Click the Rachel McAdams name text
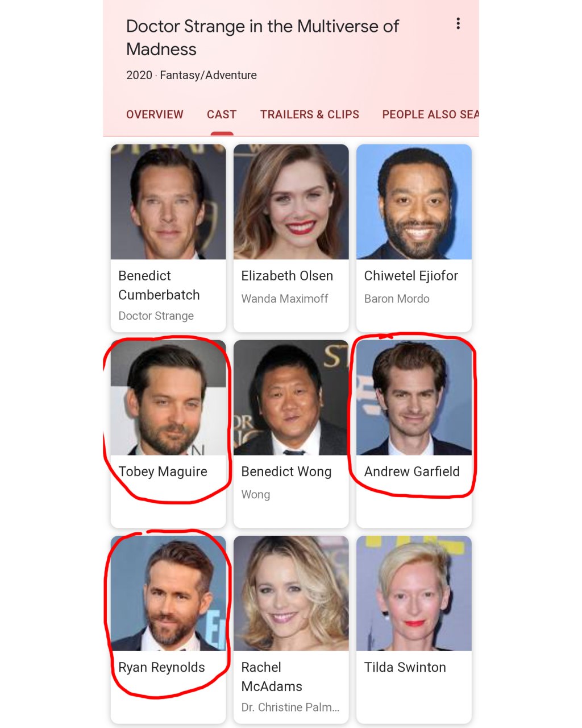Viewport: 582px width, 728px height. pos(272,677)
